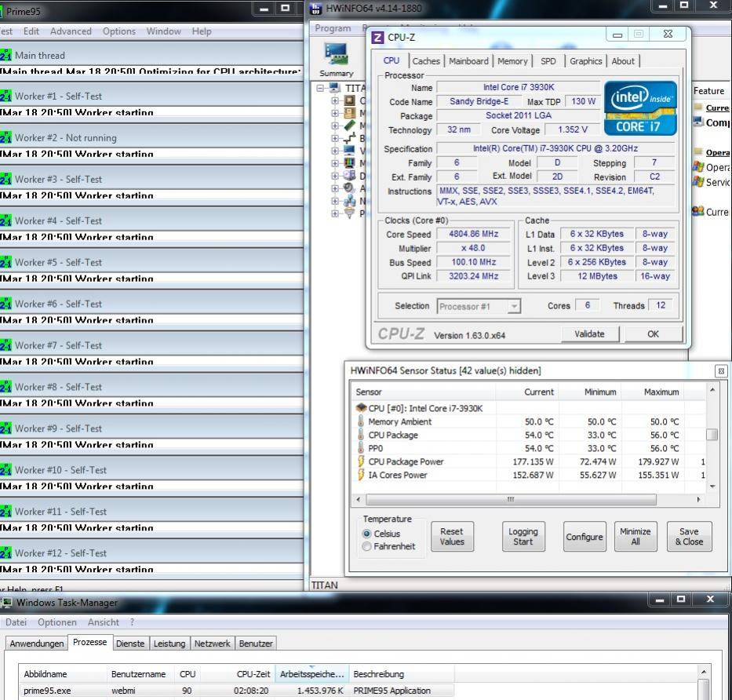Click the HWiNFO64 title bar application icon

pos(316,9)
